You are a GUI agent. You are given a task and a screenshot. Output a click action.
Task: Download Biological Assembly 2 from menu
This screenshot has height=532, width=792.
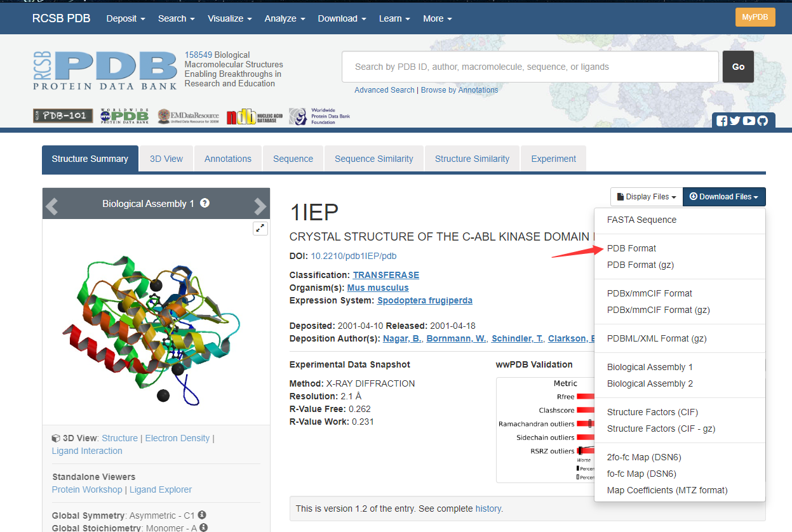point(680,383)
